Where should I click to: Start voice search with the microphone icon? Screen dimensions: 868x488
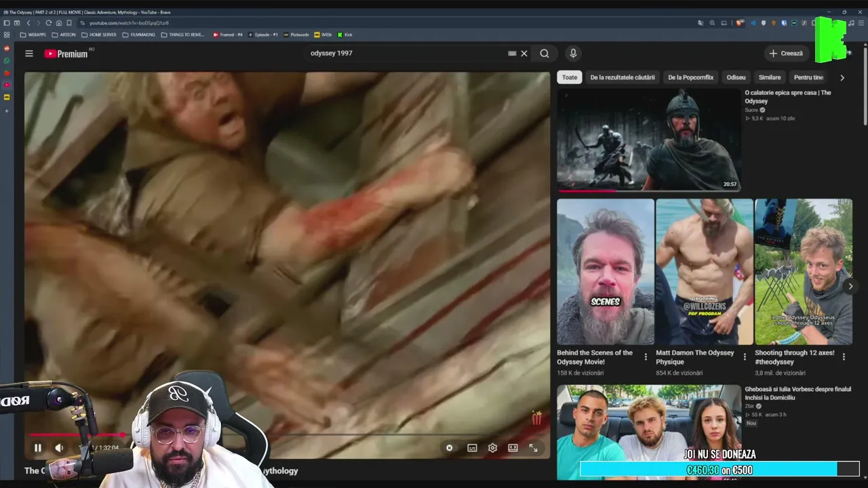pyautogui.click(x=573, y=54)
